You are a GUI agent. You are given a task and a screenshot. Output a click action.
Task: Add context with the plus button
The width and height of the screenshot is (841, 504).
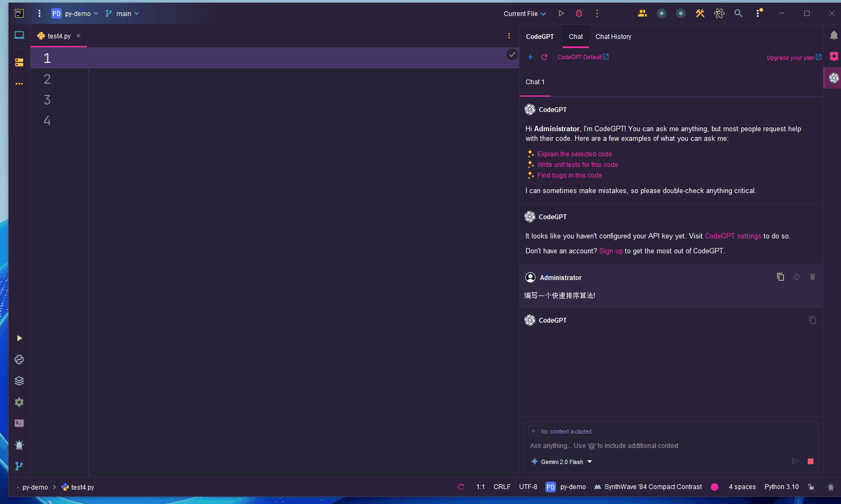point(534,431)
